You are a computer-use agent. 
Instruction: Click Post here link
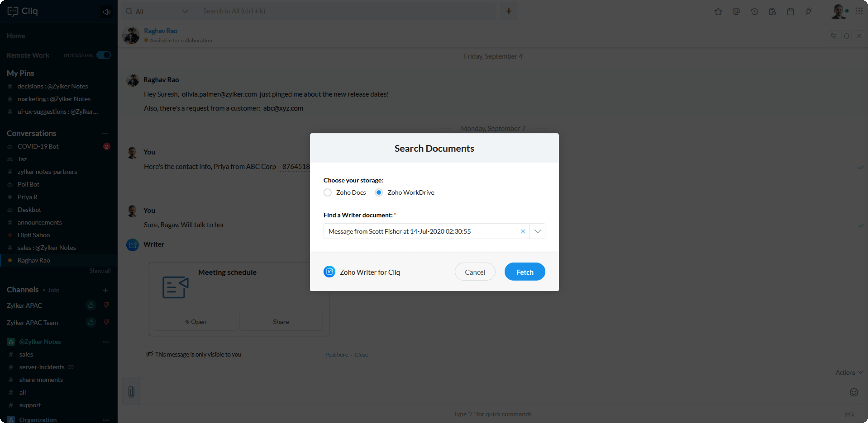coord(336,355)
